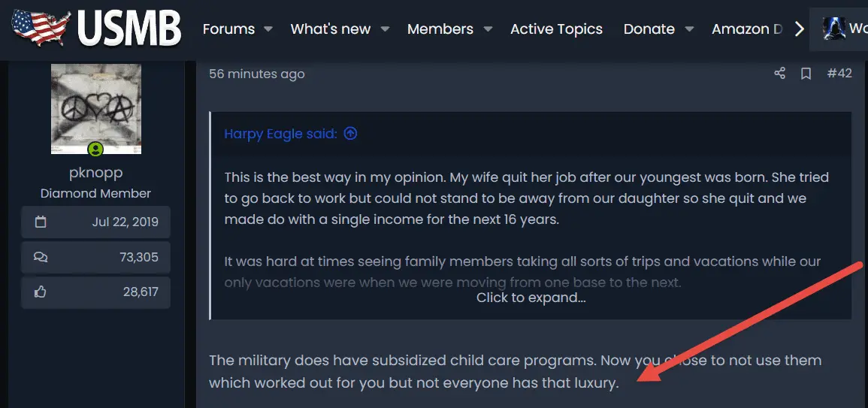Expand the Members dropdown arrow
Image resolution: width=868 pixels, height=408 pixels.
(488, 29)
